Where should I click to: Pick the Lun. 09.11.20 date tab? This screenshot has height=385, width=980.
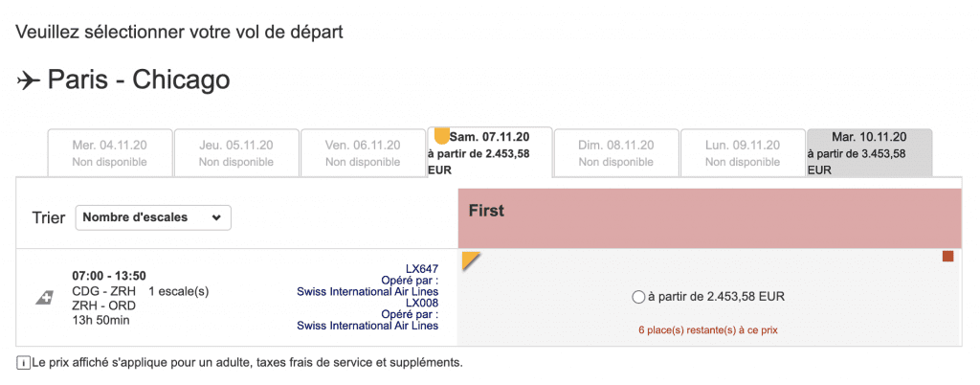pyautogui.click(x=743, y=153)
